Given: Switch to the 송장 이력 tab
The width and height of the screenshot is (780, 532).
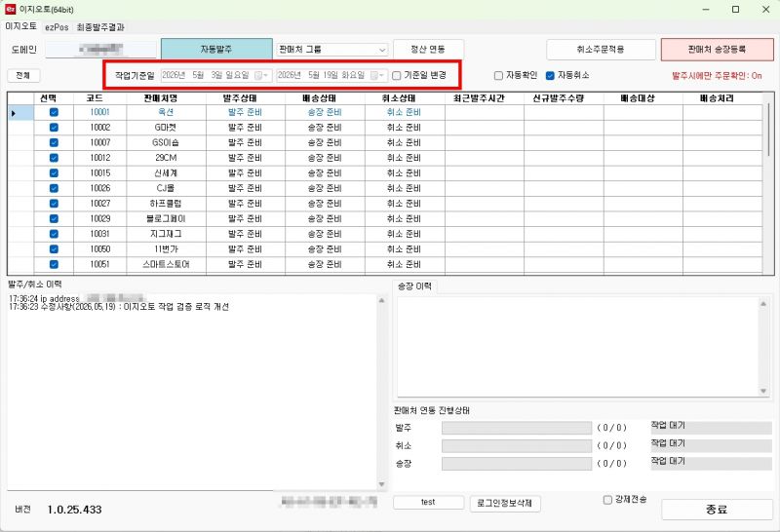Looking at the screenshot, I should click(x=414, y=286).
